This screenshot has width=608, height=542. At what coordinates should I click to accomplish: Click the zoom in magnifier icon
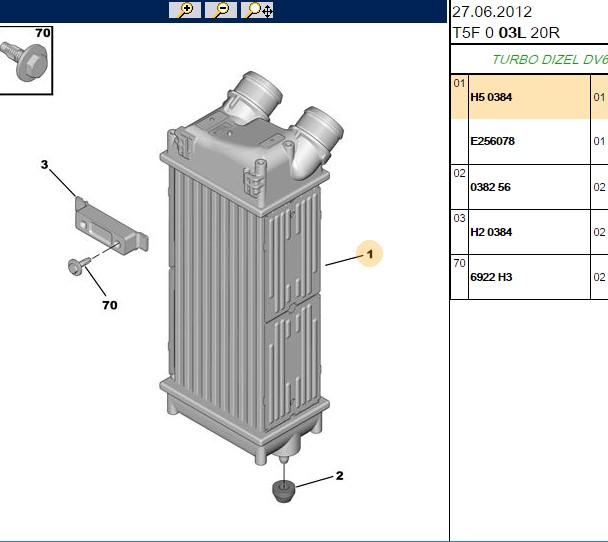[185, 10]
